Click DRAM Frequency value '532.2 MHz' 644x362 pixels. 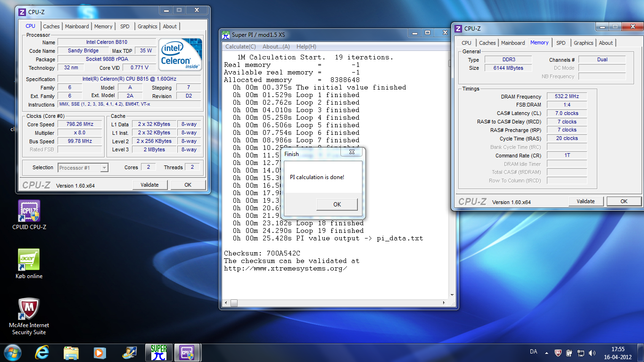pos(567,96)
